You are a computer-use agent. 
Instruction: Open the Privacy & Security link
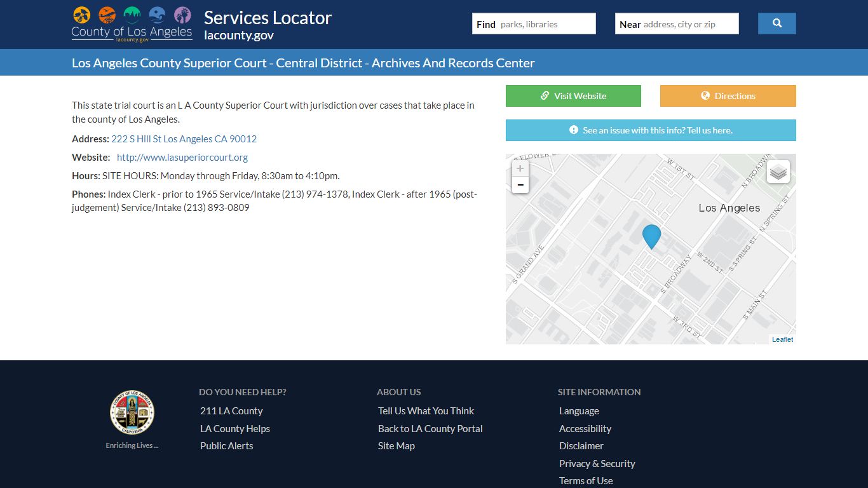coord(597,464)
